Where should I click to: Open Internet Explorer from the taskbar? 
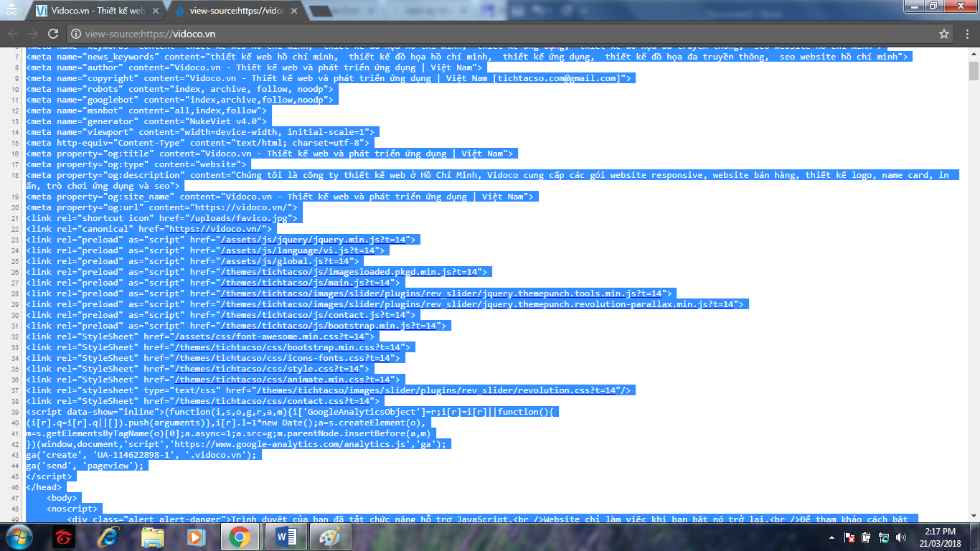tap(109, 537)
